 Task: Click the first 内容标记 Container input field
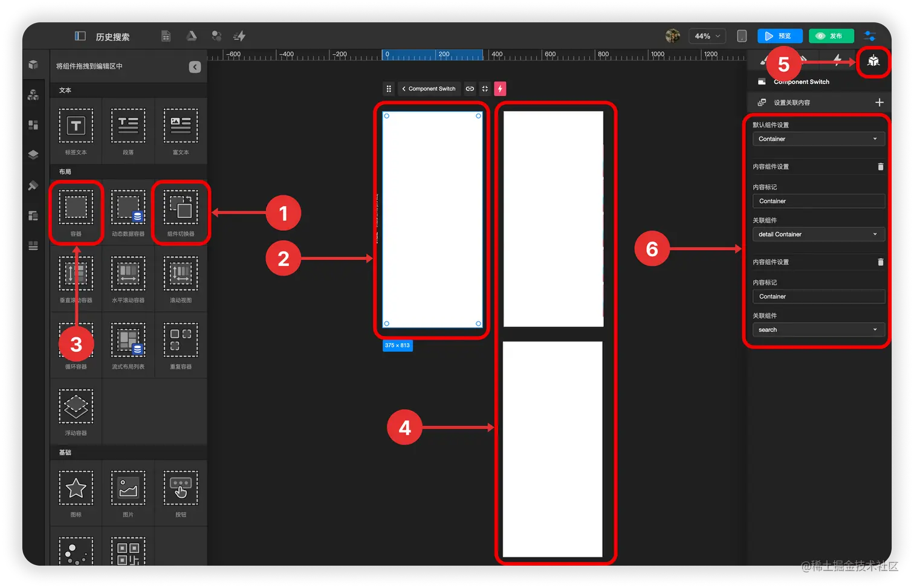(x=818, y=201)
